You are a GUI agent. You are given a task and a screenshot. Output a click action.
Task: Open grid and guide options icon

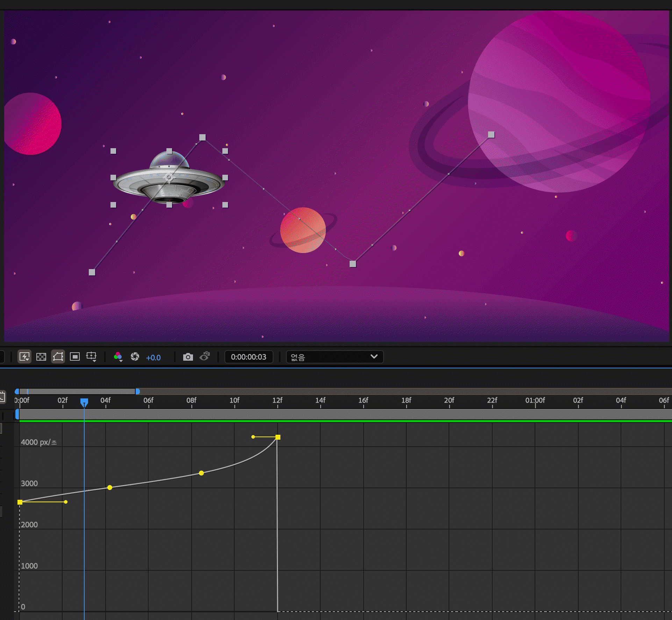point(92,357)
